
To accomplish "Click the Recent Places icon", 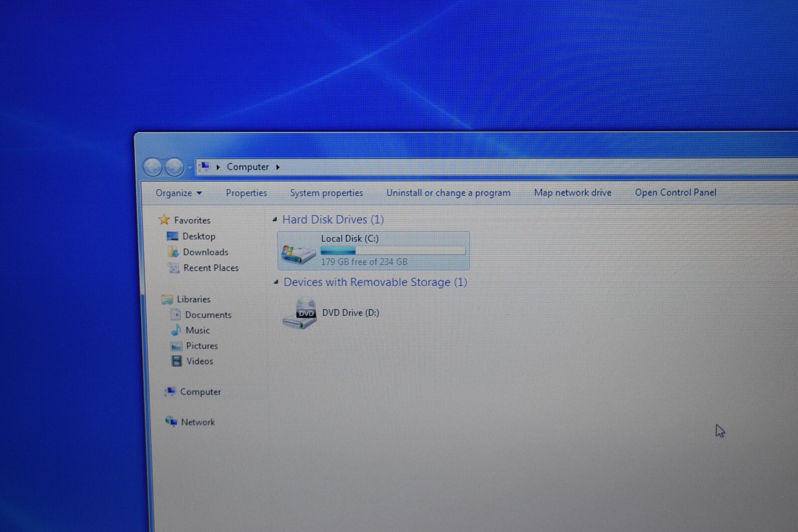I will click(174, 268).
